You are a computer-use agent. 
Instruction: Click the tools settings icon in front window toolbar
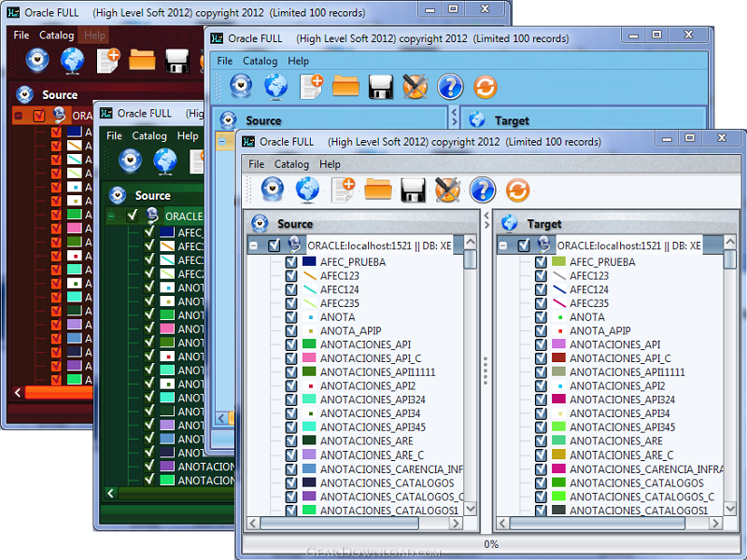(447, 189)
